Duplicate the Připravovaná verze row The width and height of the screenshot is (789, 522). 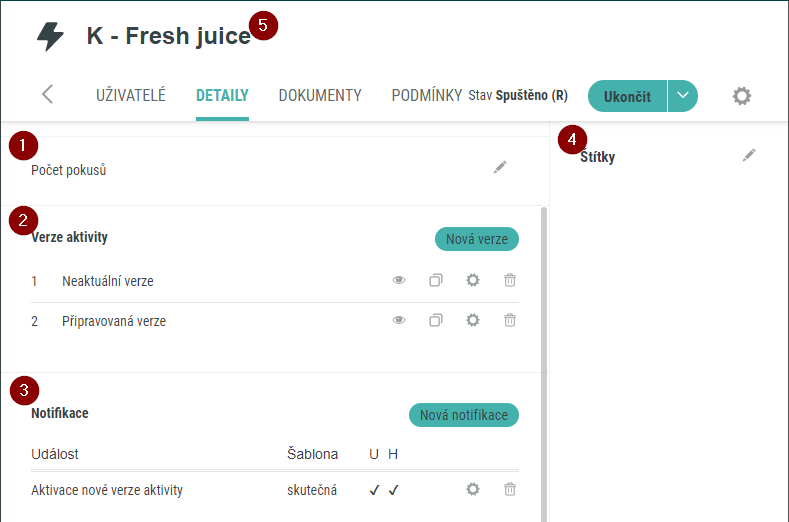pyautogui.click(x=436, y=320)
